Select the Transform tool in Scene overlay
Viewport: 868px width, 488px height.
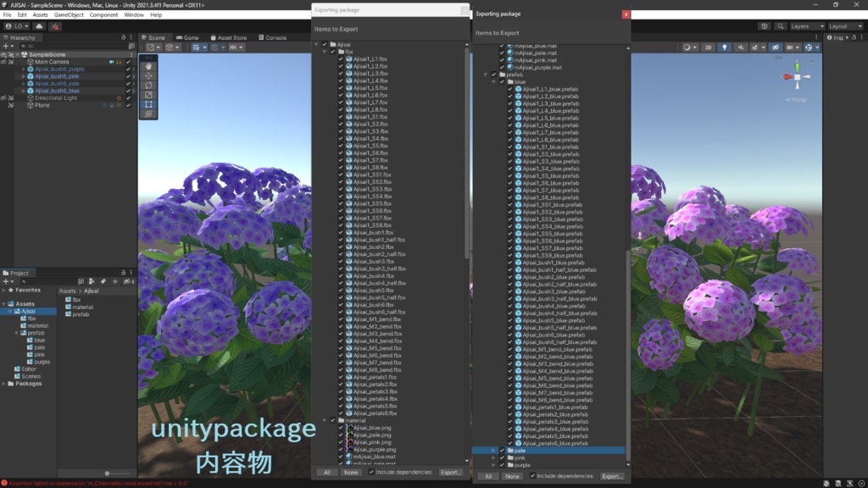pyautogui.click(x=148, y=114)
